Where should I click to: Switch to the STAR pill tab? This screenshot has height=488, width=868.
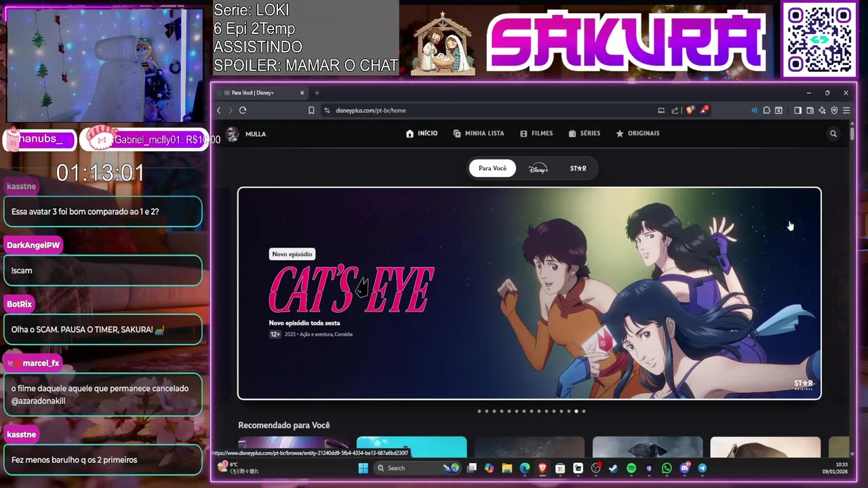click(x=578, y=168)
